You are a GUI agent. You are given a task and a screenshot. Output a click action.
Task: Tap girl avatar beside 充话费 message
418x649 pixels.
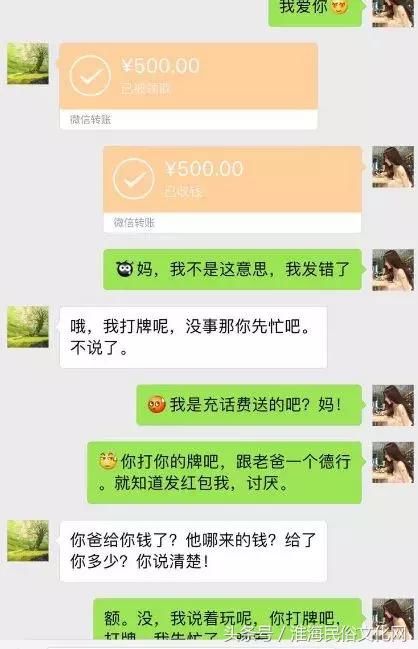393,405
